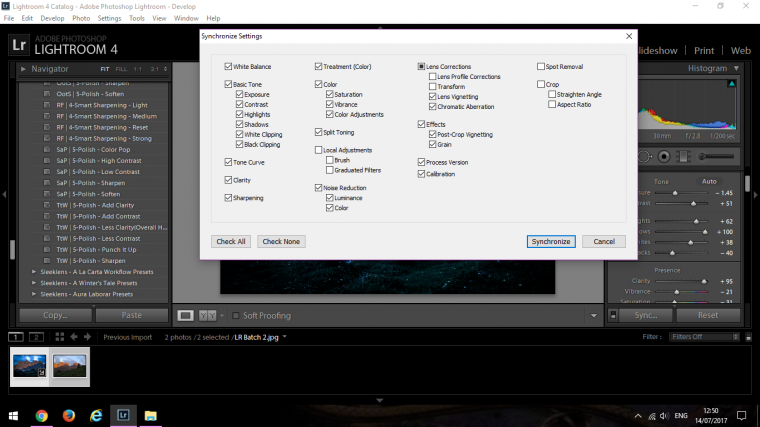Open the Settings menu

click(109, 18)
